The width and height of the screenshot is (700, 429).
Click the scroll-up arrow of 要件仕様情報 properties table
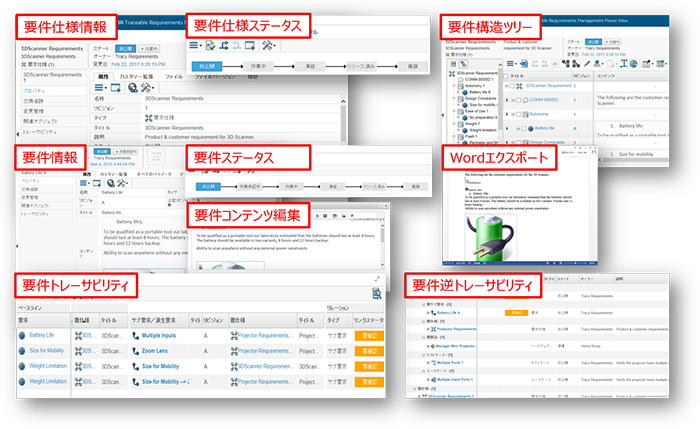[x=343, y=101]
